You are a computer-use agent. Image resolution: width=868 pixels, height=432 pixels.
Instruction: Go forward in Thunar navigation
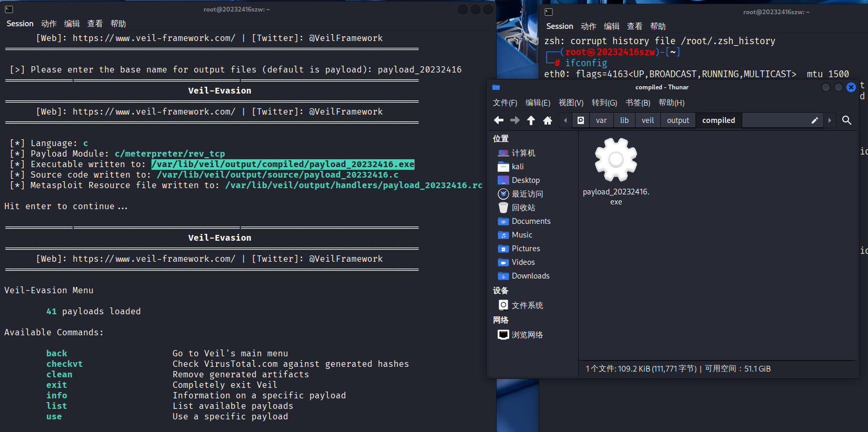point(515,120)
